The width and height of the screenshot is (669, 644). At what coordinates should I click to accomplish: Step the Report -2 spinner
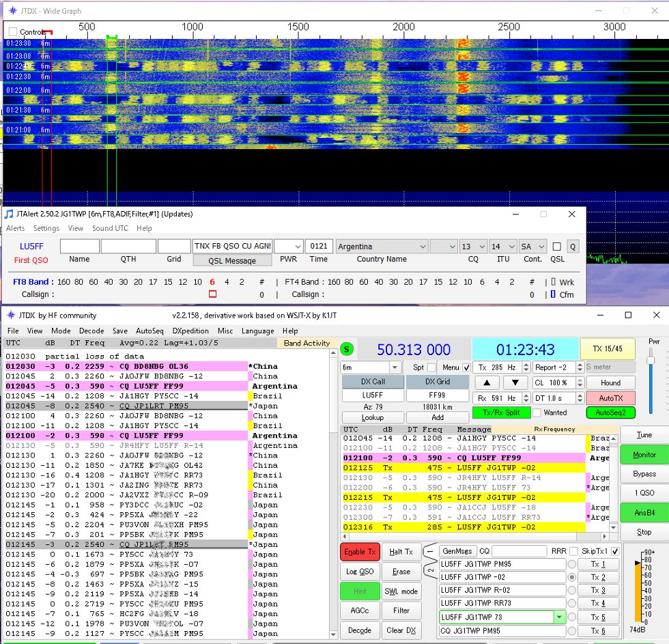tap(579, 367)
